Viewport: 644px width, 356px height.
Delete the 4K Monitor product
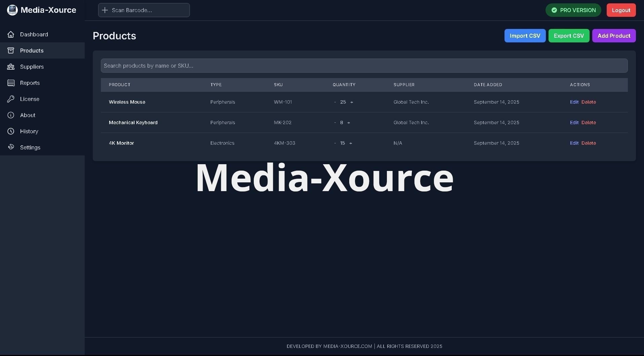[x=589, y=143]
